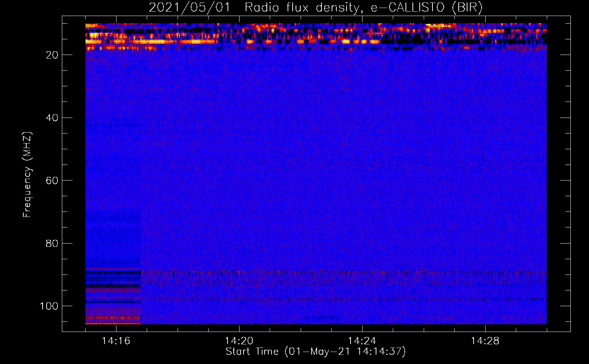Click the 100 MHz frequency tick label
This screenshot has height=364, width=589.
(49, 306)
